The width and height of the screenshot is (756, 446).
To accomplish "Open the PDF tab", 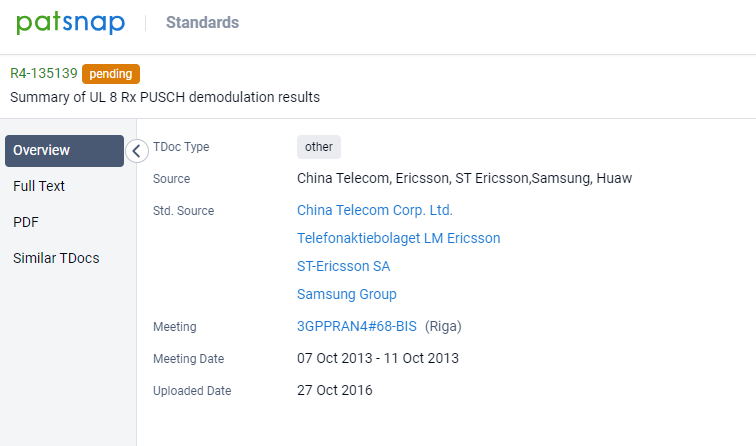I will tap(26, 222).
